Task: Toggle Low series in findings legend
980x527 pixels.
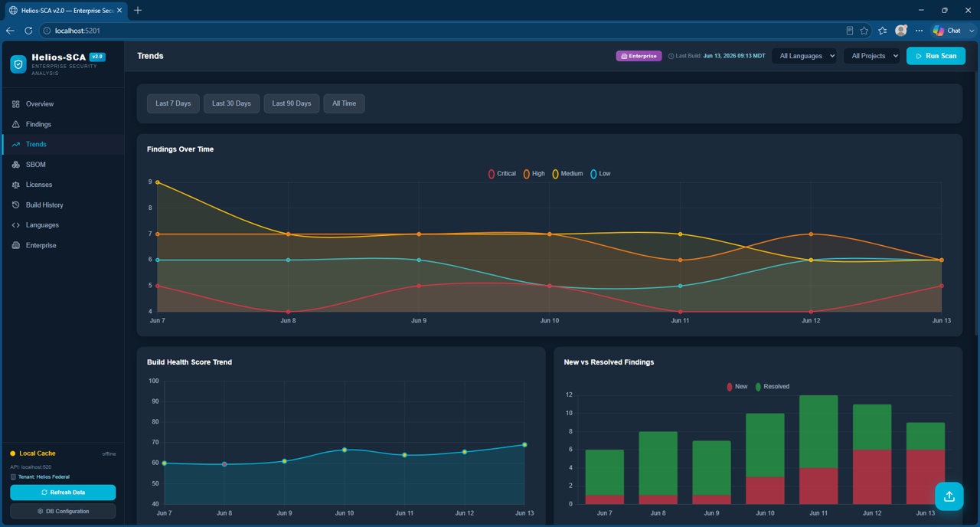Action: coord(600,174)
